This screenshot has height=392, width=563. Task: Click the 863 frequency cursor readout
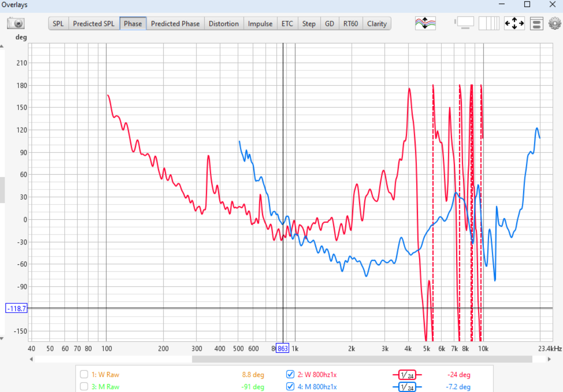282,349
